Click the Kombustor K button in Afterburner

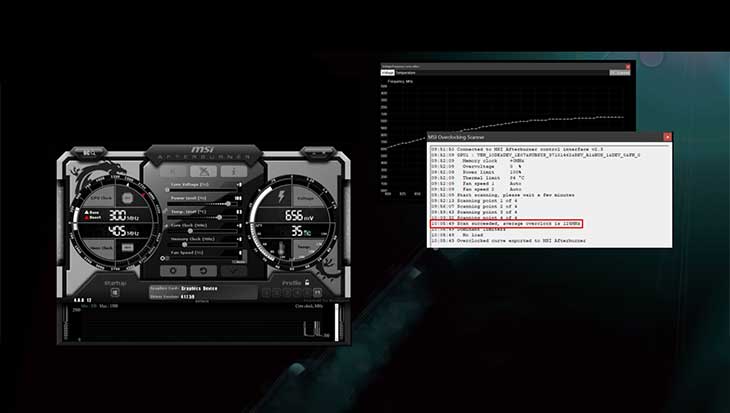(x=173, y=171)
